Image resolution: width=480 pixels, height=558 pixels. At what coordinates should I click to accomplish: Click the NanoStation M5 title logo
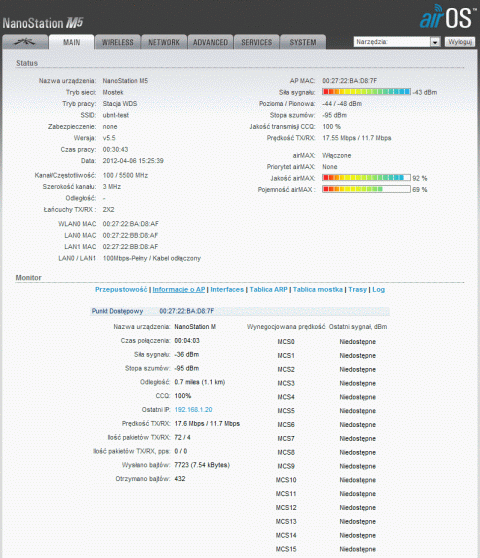43,23
